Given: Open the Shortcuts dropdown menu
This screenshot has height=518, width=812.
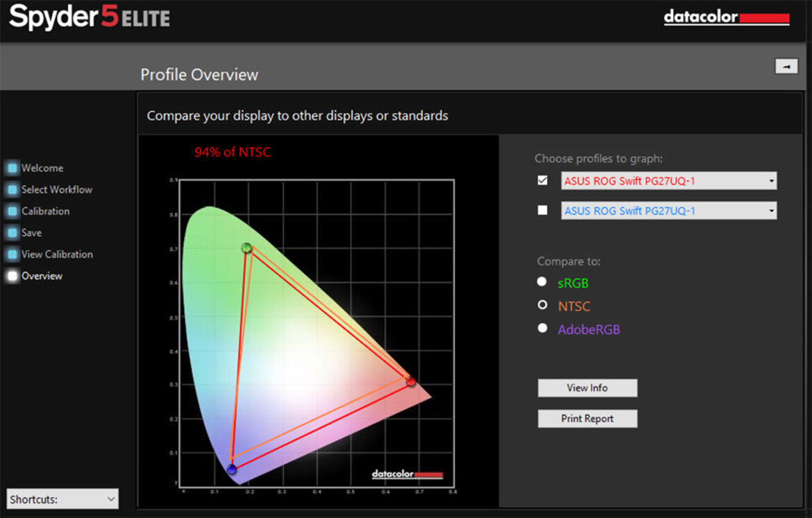Looking at the screenshot, I should [62, 499].
